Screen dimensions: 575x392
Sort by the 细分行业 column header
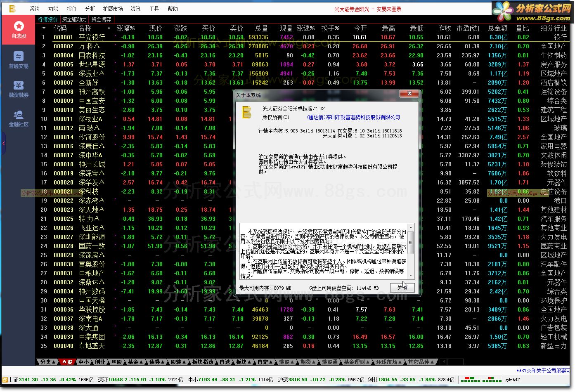click(x=554, y=28)
